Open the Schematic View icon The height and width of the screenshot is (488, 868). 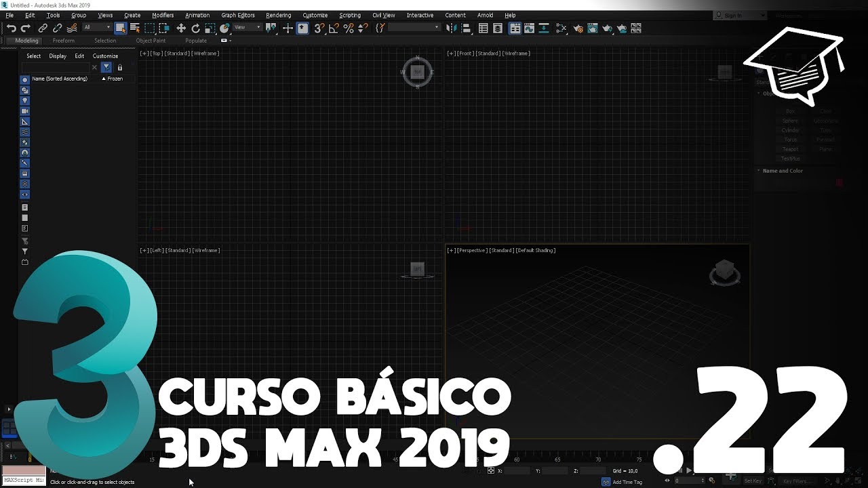[545, 28]
